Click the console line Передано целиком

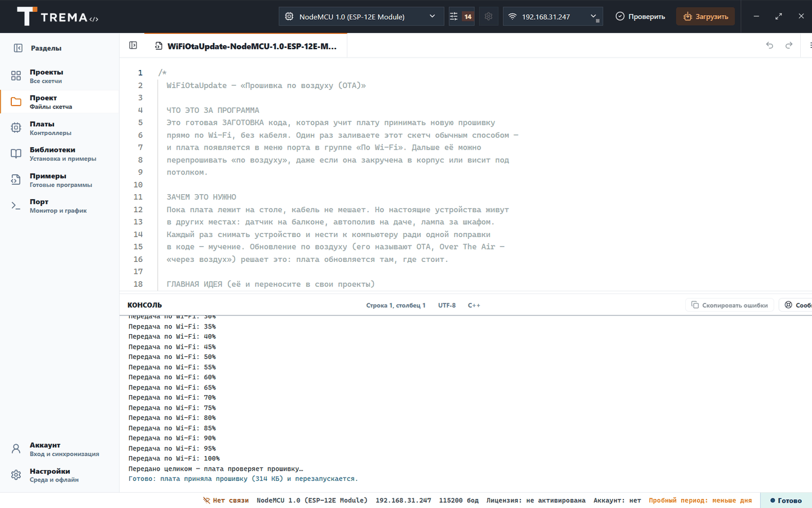(x=215, y=468)
